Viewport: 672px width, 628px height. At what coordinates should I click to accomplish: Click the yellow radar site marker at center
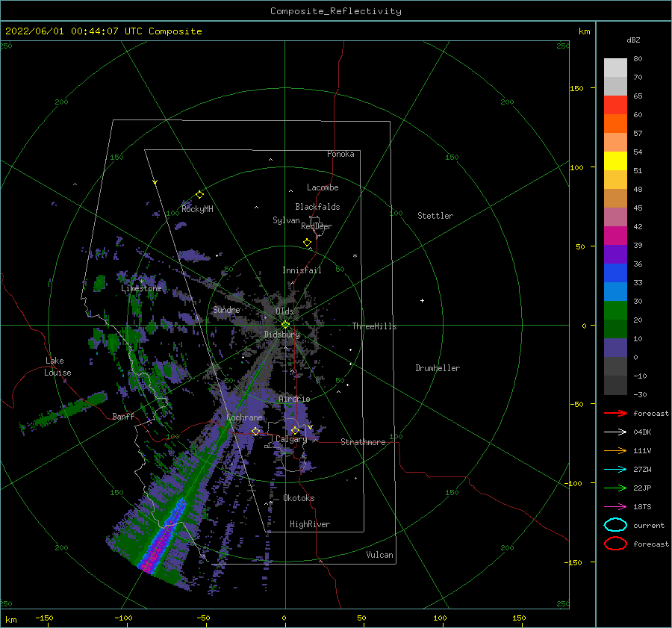(285, 325)
